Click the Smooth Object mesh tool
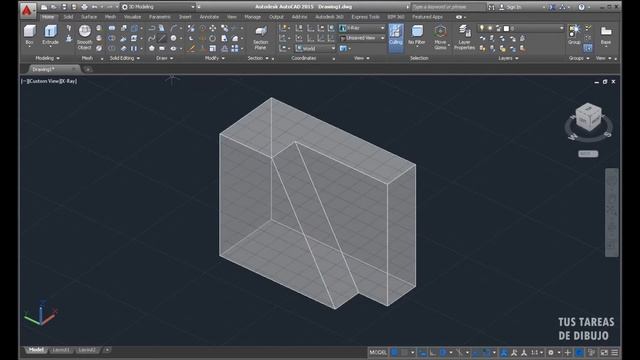640x360 pixels. point(84,37)
